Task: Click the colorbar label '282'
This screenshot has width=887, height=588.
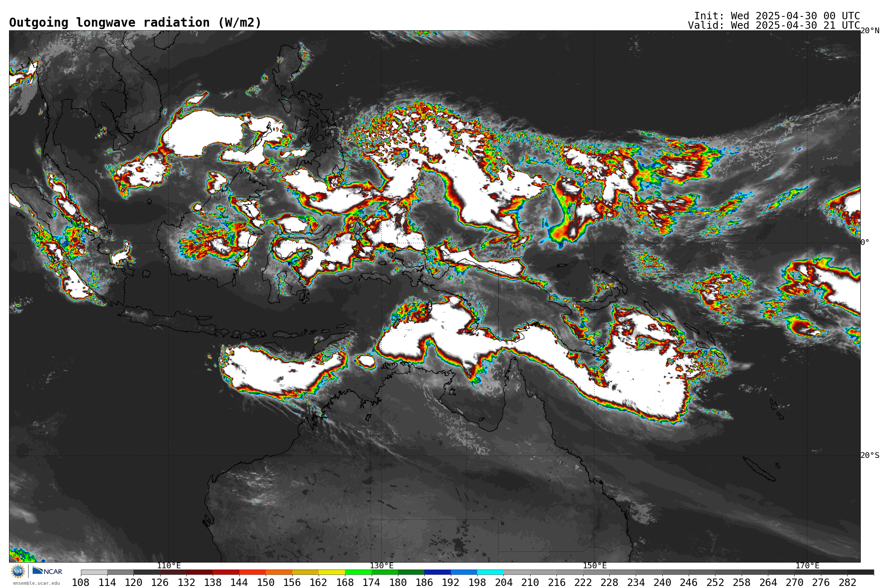Action: [x=847, y=583]
